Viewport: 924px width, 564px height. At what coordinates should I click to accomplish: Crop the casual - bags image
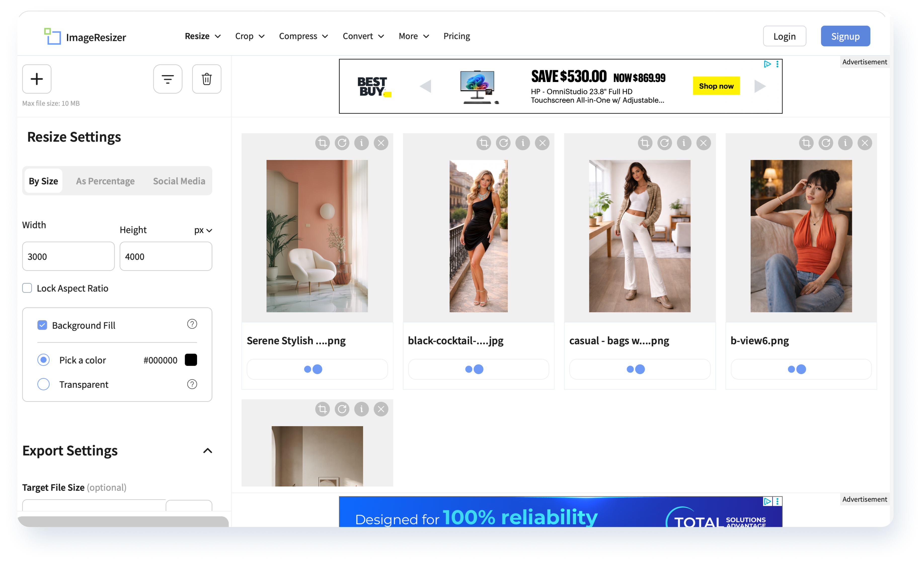point(645,143)
